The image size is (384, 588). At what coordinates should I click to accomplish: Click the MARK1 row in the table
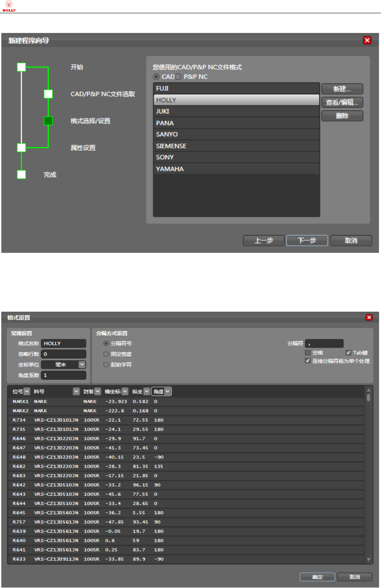186,401
